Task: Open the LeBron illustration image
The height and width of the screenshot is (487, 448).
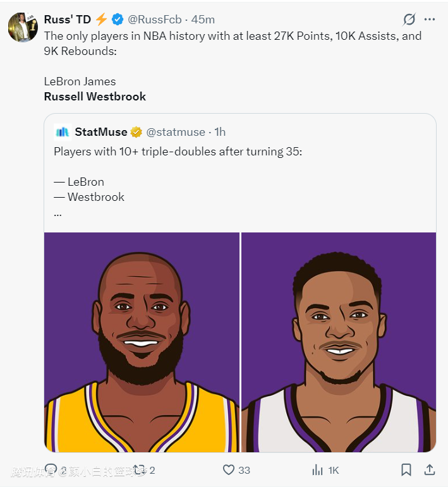Action: pos(142,342)
